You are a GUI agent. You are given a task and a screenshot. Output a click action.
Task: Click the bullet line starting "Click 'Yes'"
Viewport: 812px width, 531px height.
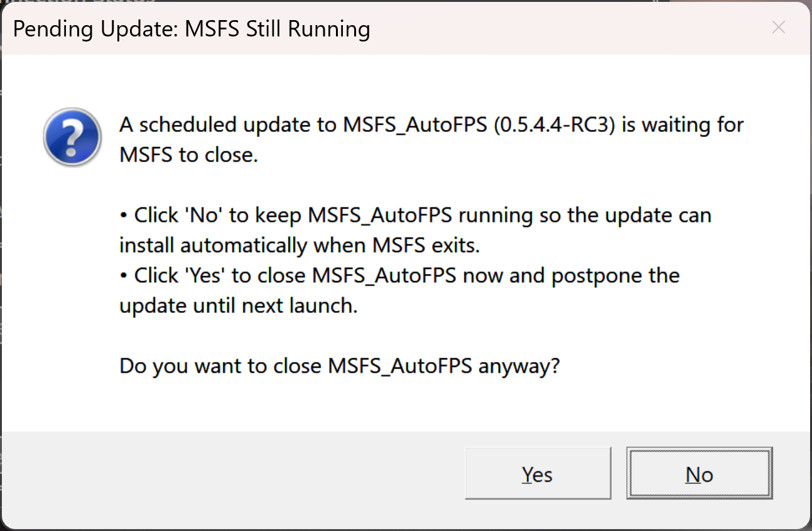click(399, 275)
